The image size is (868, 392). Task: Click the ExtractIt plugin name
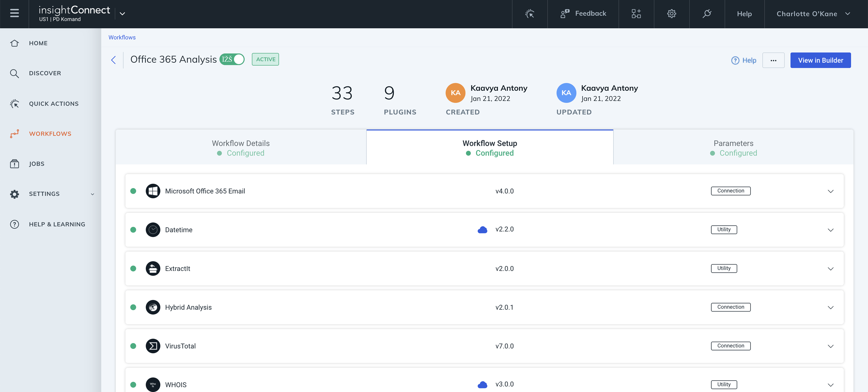(x=178, y=268)
